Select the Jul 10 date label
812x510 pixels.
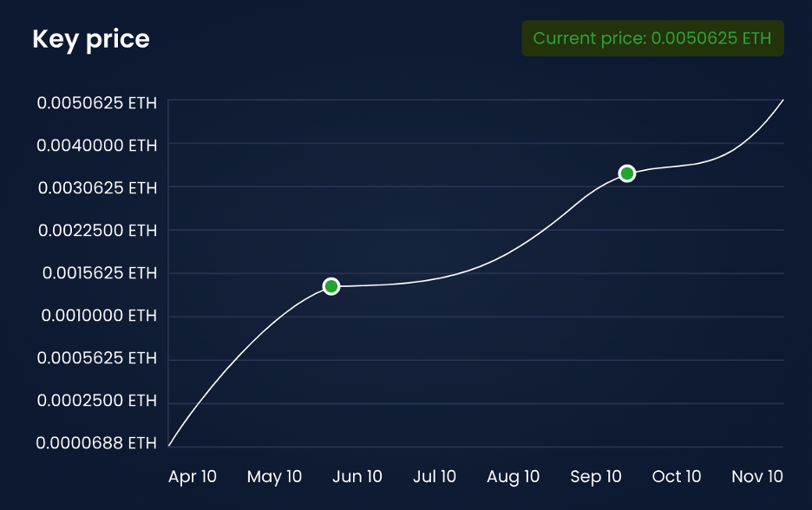point(435,477)
